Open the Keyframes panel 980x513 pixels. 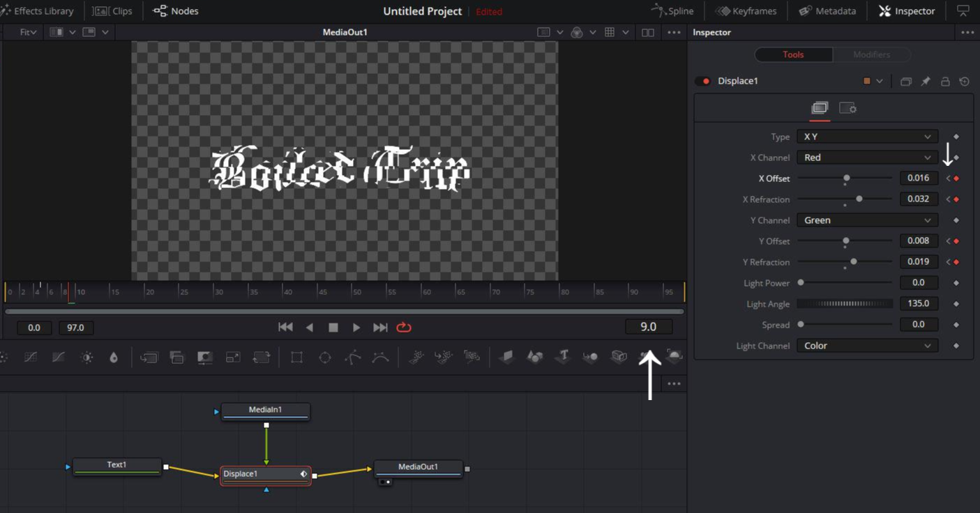click(x=748, y=11)
